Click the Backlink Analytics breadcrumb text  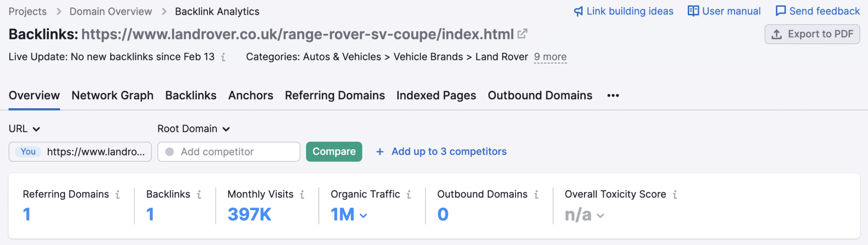[217, 11]
